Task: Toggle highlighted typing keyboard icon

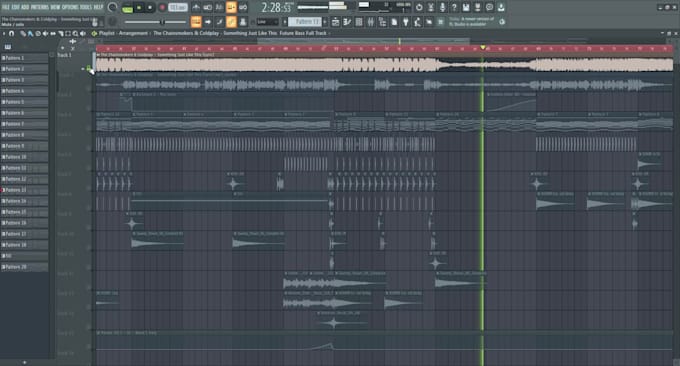Action: point(196,22)
